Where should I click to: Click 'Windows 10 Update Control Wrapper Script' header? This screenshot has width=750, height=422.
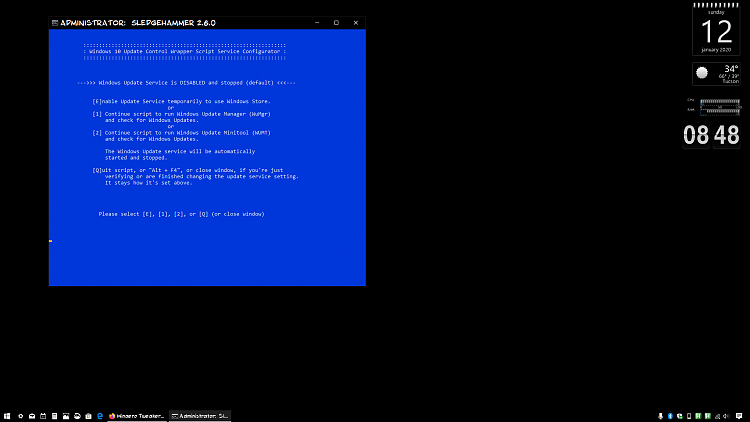185,51
